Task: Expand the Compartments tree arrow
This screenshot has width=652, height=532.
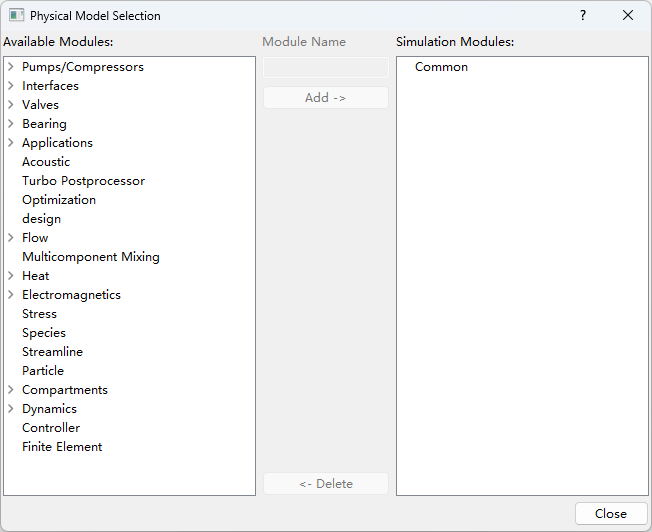Action: click(10, 390)
